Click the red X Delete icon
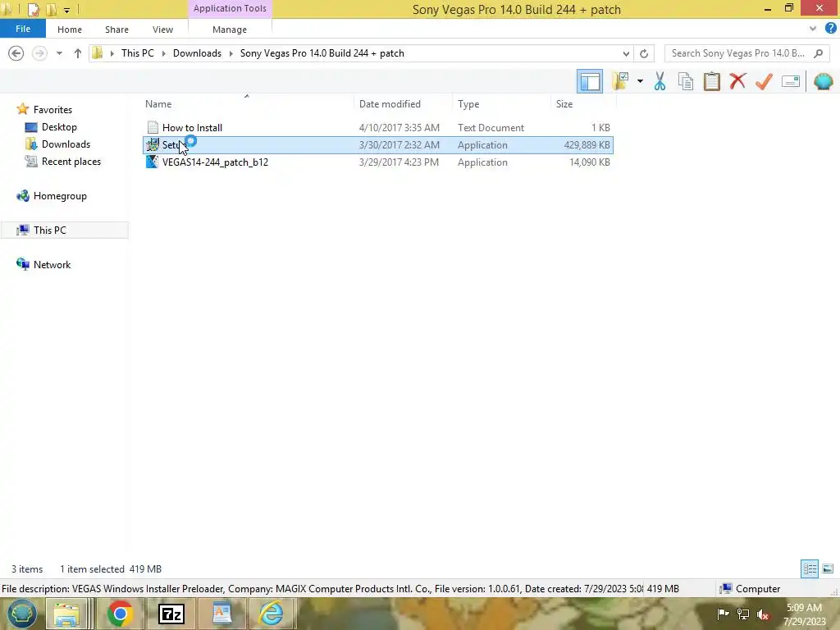 pyautogui.click(x=737, y=81)
